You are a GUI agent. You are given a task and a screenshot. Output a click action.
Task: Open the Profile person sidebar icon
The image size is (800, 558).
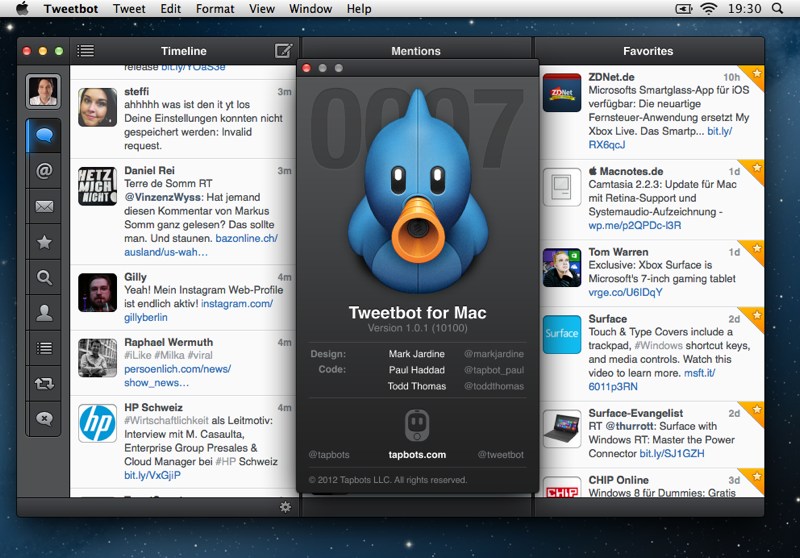point(44,313)
